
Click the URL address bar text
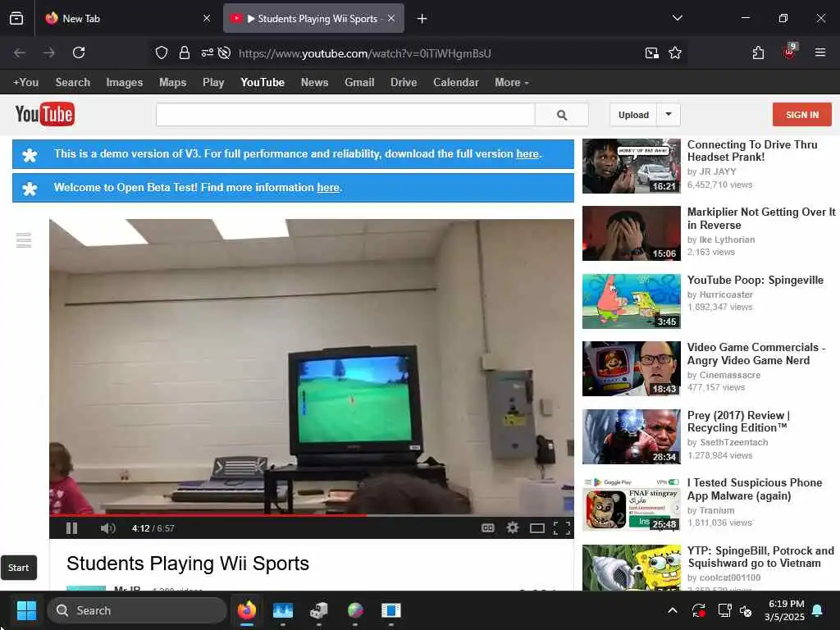pos(365,53)
